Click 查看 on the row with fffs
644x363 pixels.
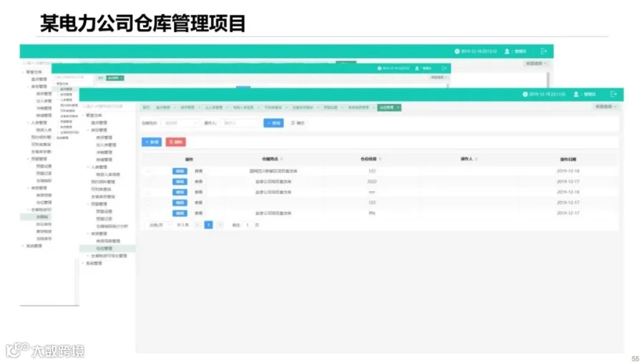point(199,213)
